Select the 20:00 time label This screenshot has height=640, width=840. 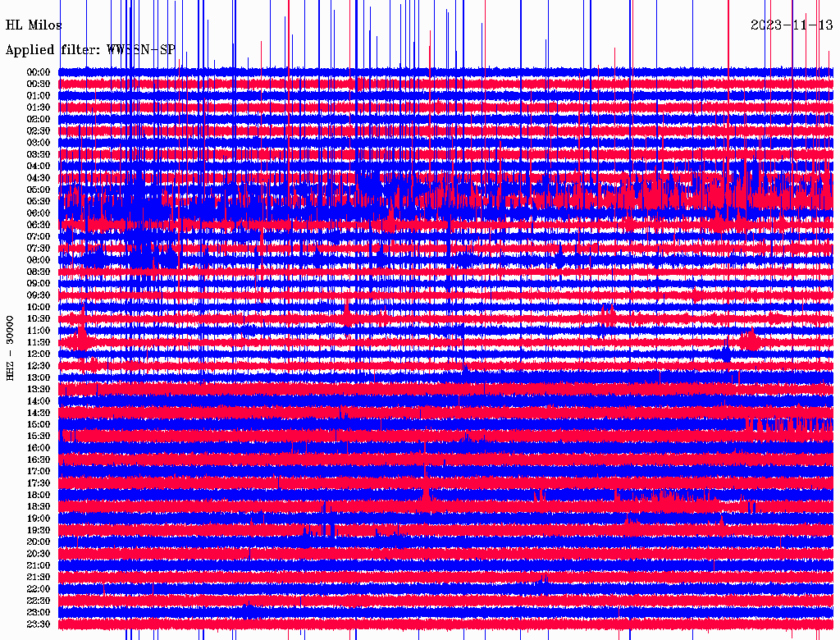[39, 542]
